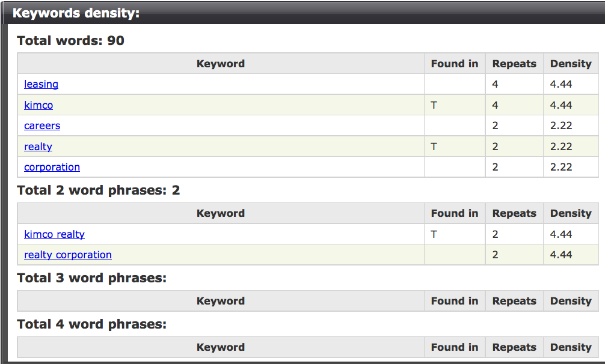Screen dimensions: 605x364
Task: Click the Keyword column header in single words table
Action: pyautogui.click(x=221, y=63)
